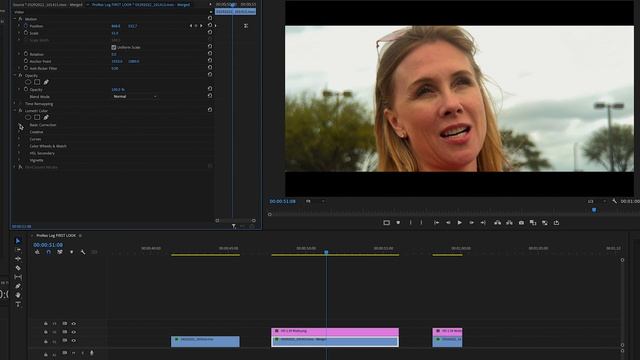This screenshot has width=640, height=360.
Task: Export frame with the camera icon
Action: coord(521,223)
